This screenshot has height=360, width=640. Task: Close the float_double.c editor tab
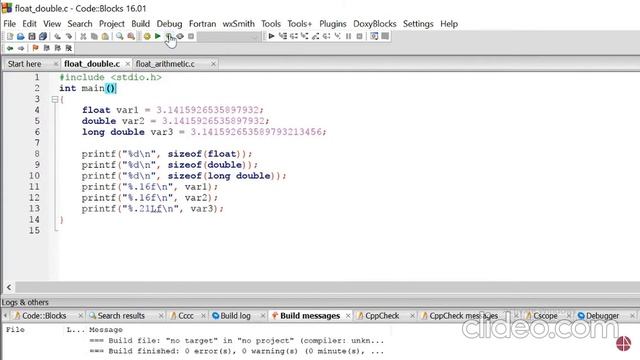[128, 64]
